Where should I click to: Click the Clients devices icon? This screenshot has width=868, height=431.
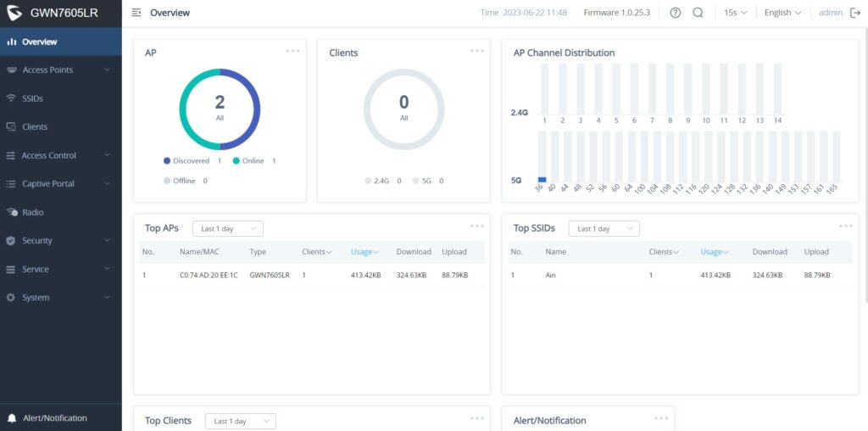click(x=11, y=127)
